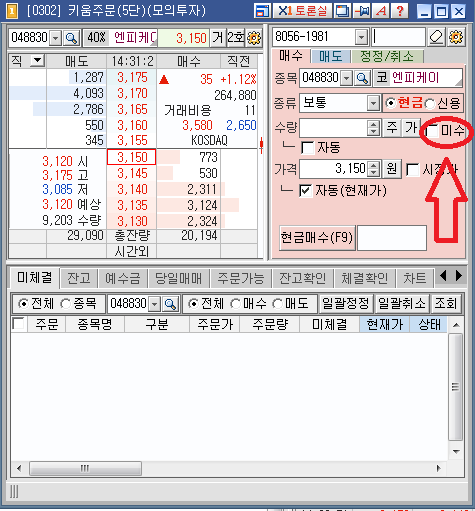Open order panel settings gear icon
The height and width of the screenshot is (511, 475).
tap(456, 37)
